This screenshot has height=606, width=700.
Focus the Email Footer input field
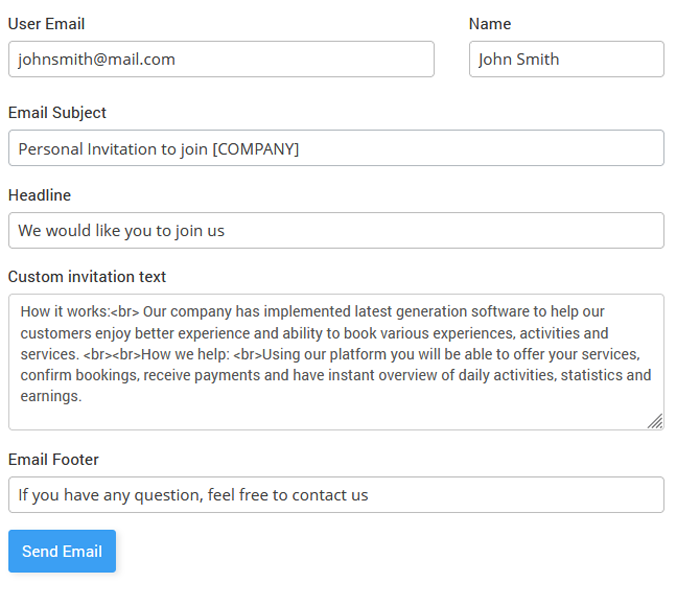coord(336,494)
